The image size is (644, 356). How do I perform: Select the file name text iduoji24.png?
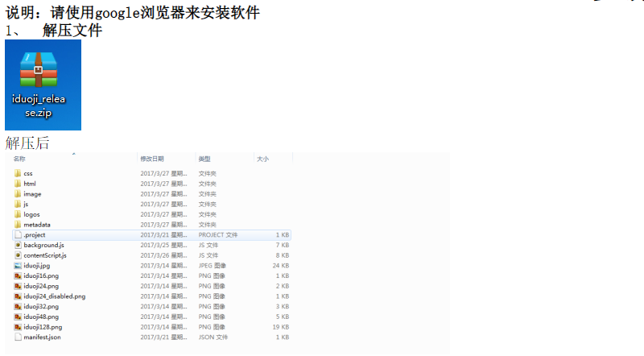(x=41, y=286)
